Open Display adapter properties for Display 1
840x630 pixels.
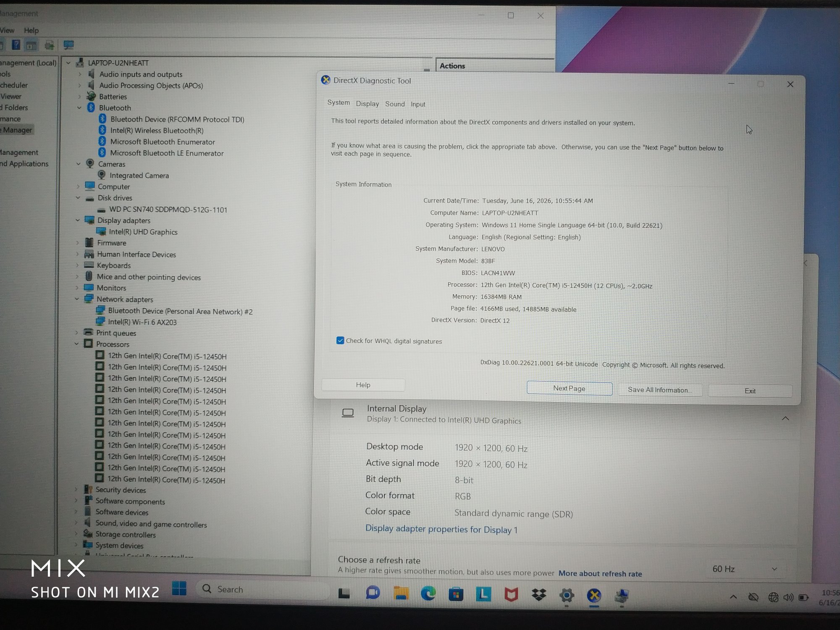pos(441,529)
